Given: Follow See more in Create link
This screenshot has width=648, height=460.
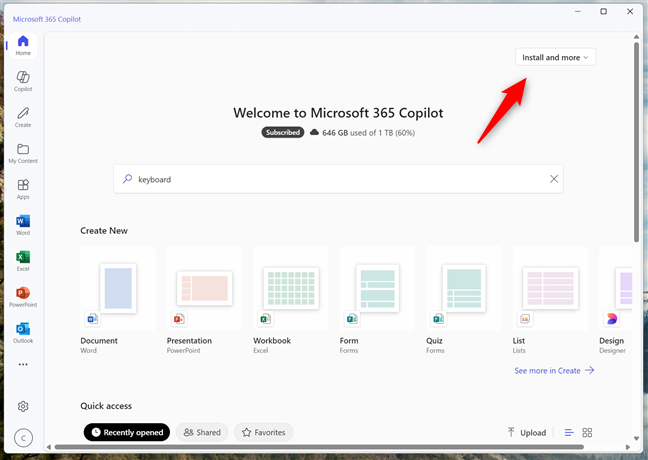Looking at the screenshot, I should point(554,370).
